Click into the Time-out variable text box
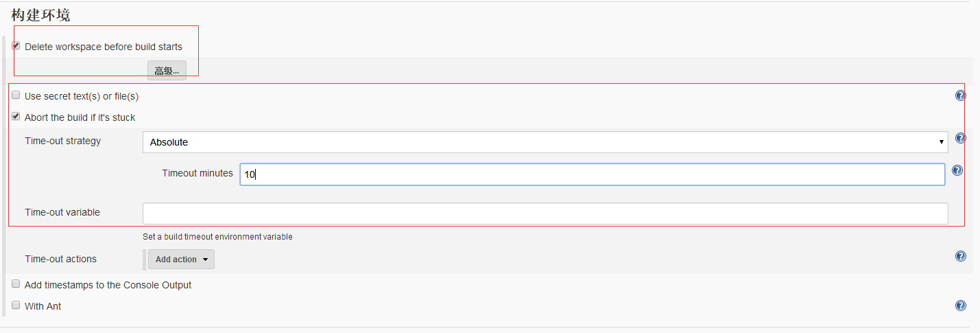Image resolution: width=980 pixels, height=333 pixels. tap(545, 213)
